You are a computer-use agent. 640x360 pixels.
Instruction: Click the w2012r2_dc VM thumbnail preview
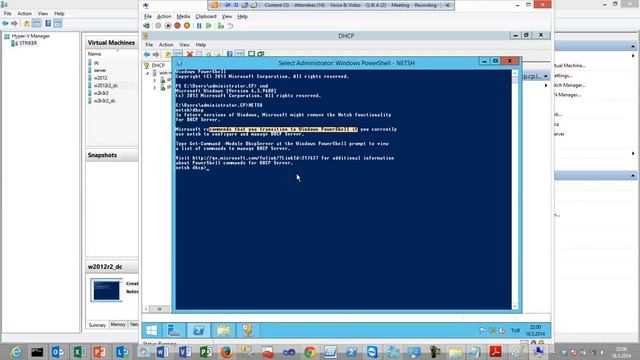click(x=107, y=290)
